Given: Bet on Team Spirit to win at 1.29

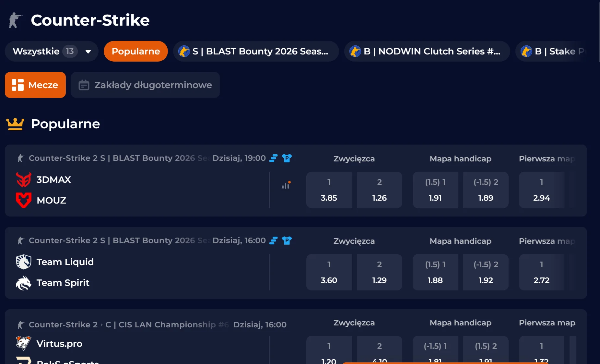Looking at the screenshot, I should 380,272.
